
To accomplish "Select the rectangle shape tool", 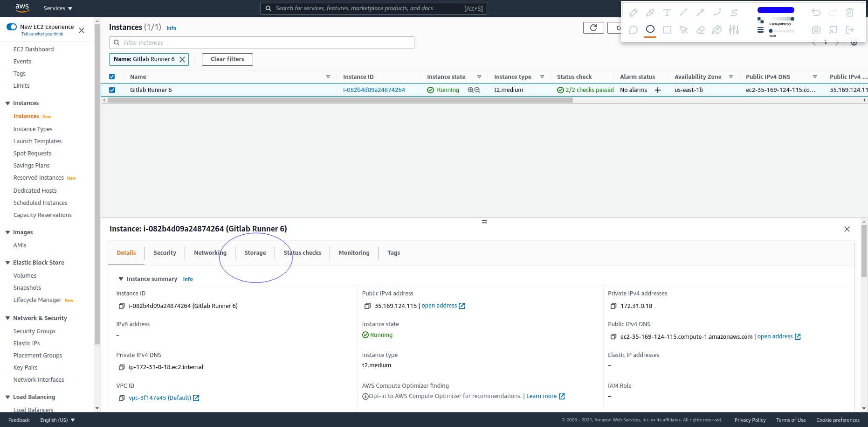I will point(667,30).
